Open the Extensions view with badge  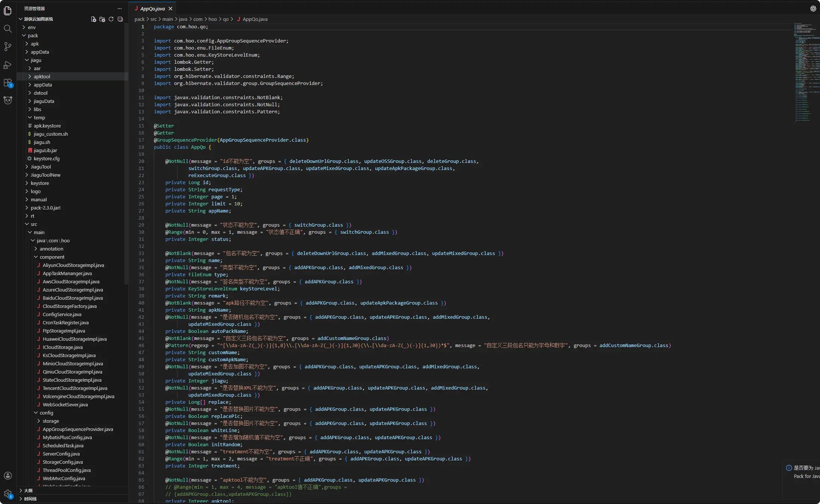point(7,83)
